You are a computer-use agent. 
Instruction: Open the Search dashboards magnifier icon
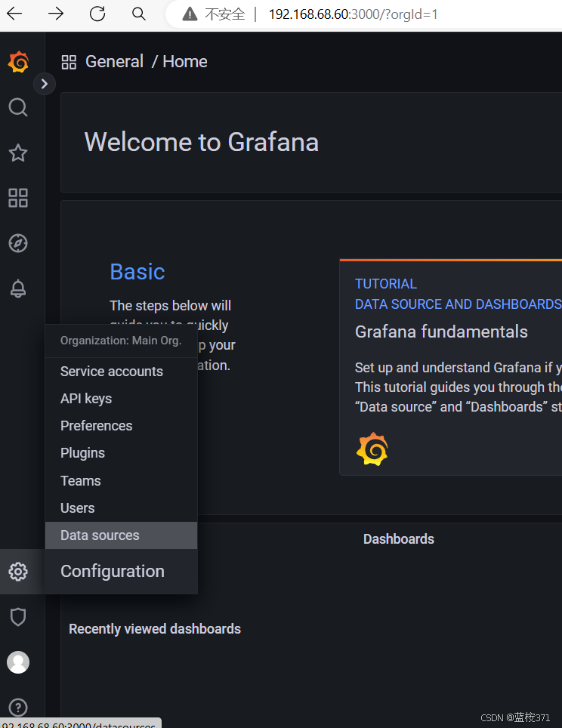[18, 107]
